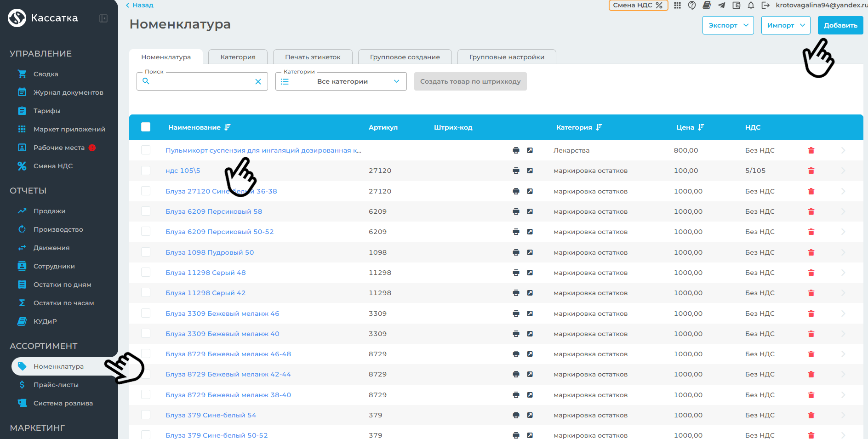The image size is (868, 439).
Task: Expand the Импорт dropdown
Action: point(785,25)
